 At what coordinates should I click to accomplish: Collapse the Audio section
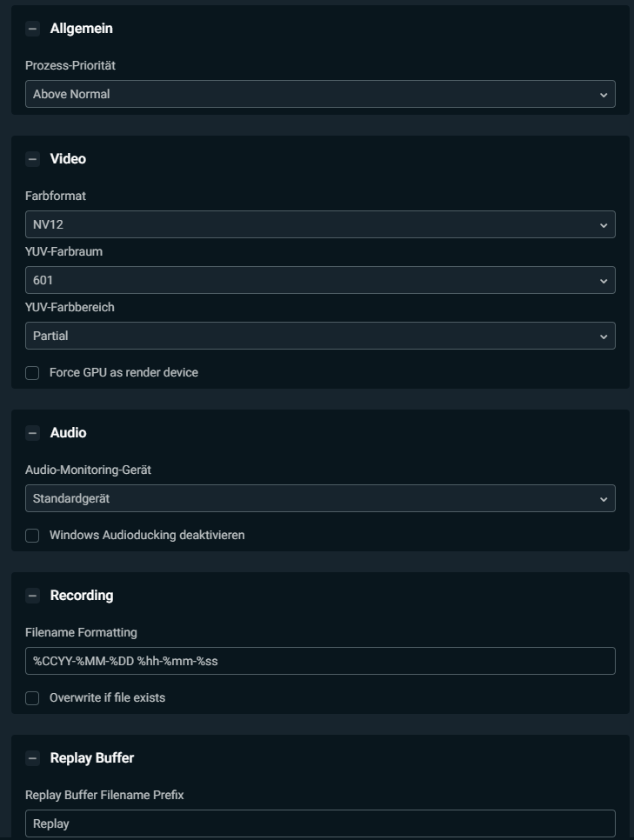[x=32, y=433]
